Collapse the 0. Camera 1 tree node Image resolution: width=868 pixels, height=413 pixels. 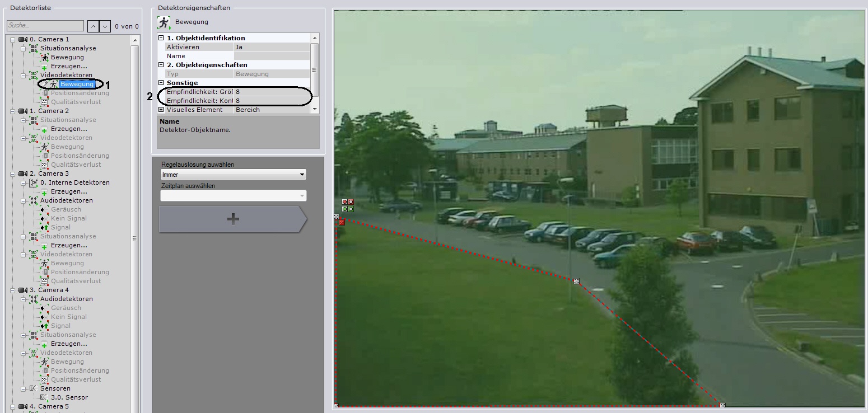[13, 39]
